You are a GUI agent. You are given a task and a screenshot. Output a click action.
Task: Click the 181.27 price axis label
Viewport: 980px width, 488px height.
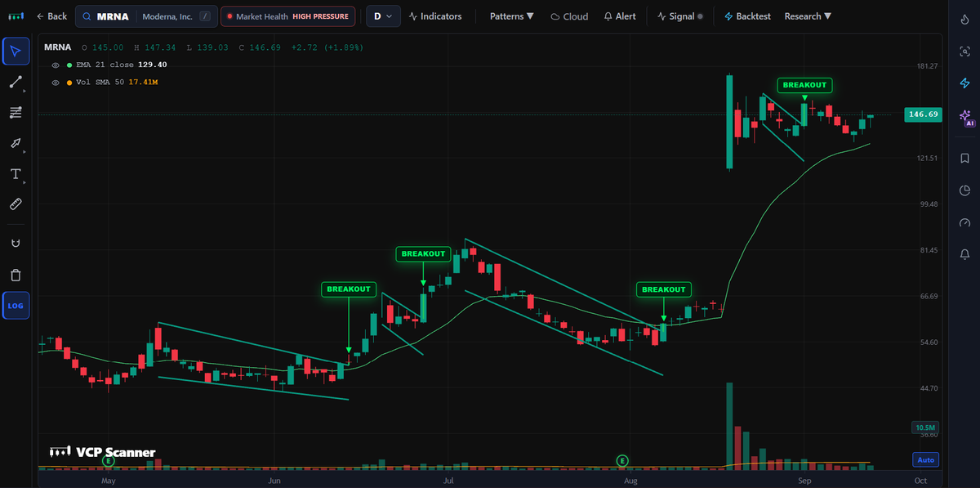pyautogui.click(x=925, y=65)
